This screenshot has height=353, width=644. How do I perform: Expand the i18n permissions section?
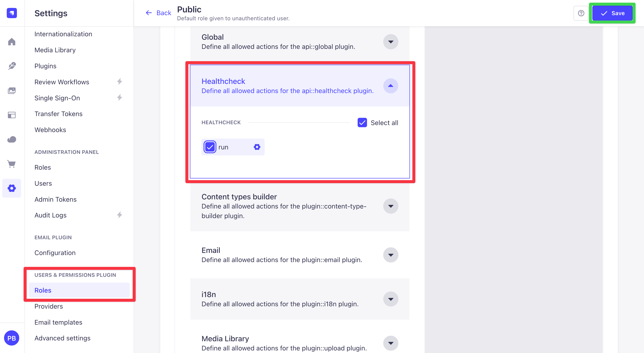(391, 299)
